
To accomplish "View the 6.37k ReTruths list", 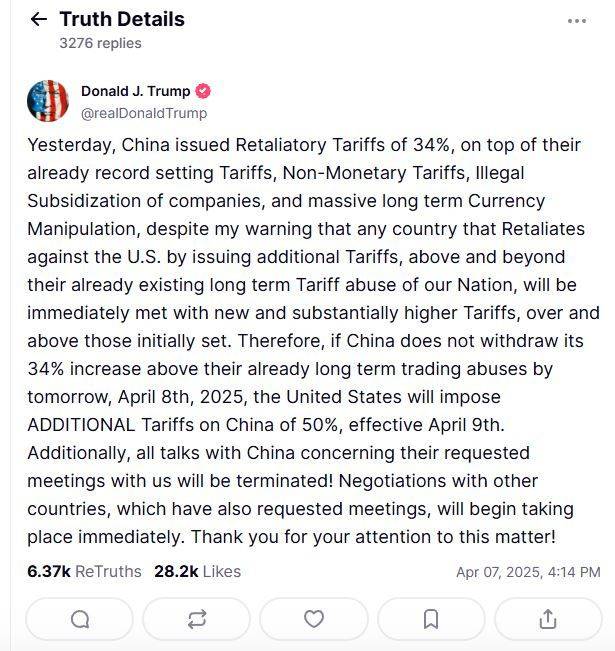I will coord(84,572).
